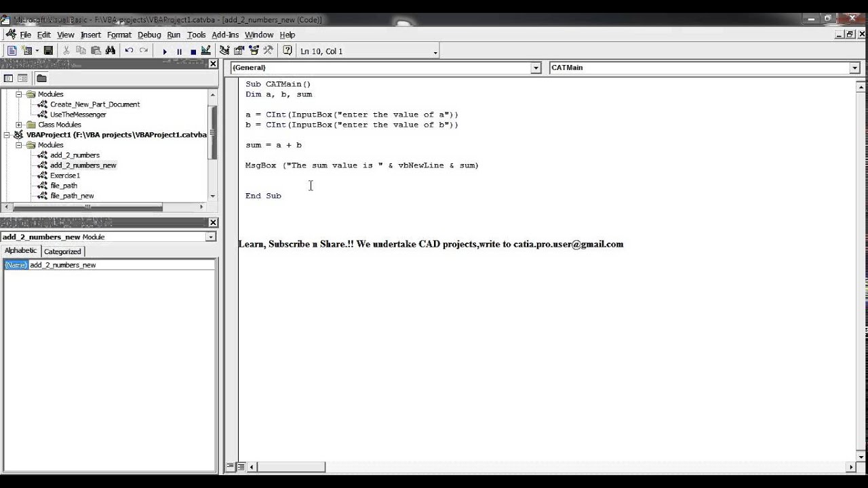The height and width of the screenshot is (488, 868).
Task: Switch to View Object in Project Explorer
Action: pyautogui.click(x=22, y=78)
